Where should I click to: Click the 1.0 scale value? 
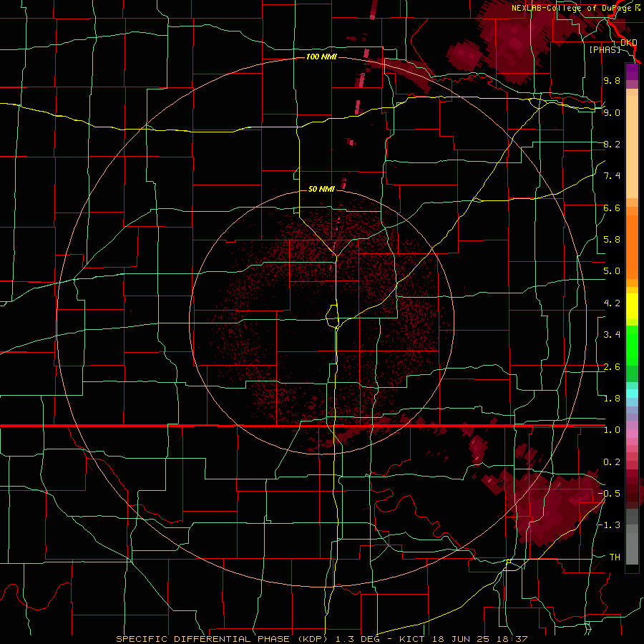coord(612,430)
